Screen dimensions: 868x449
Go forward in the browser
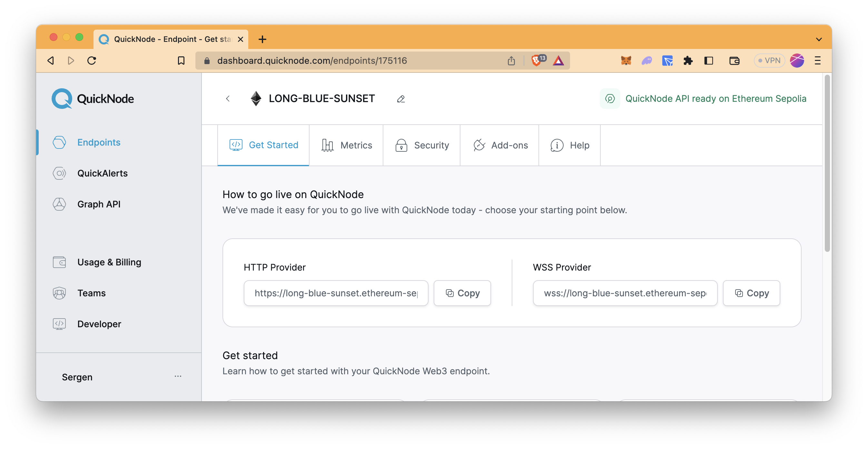71,61
